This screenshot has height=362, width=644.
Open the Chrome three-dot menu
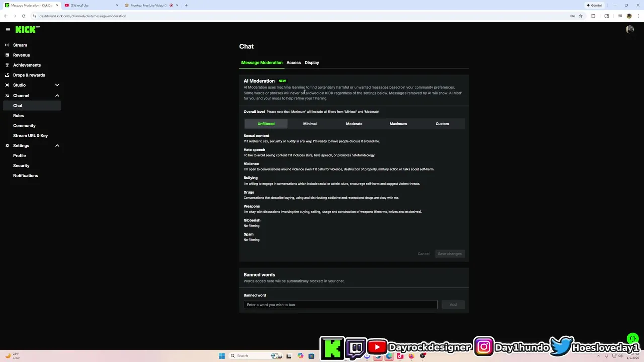click(638, 16)
